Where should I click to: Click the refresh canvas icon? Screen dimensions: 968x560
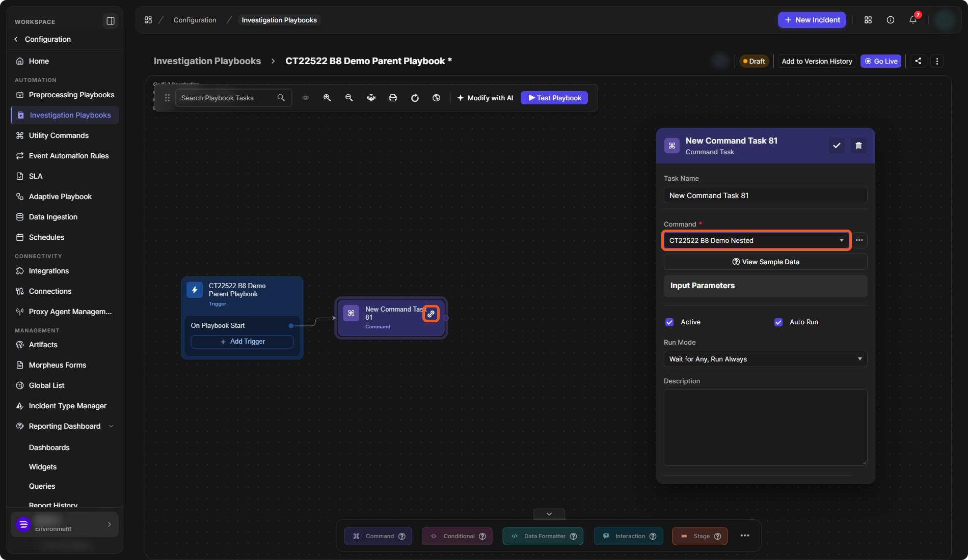(x=415, y=98)
